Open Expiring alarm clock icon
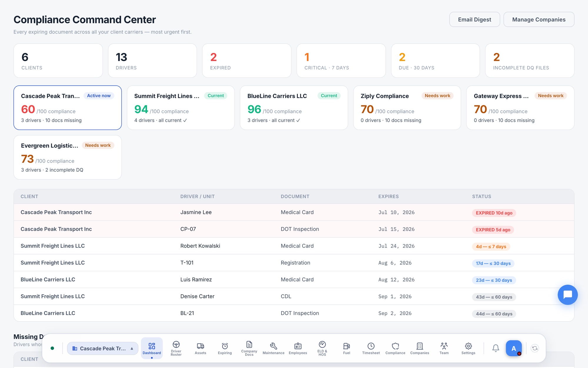Image resolution: width=588 pixels, height=368 pixels. tap(225, 346)
